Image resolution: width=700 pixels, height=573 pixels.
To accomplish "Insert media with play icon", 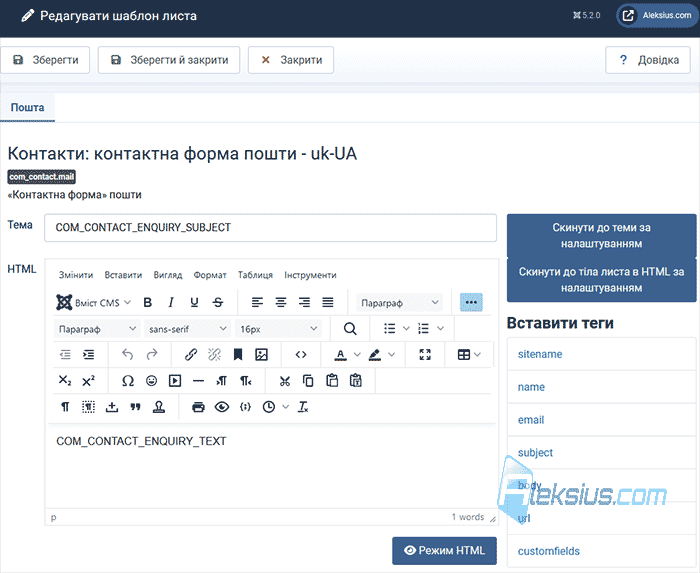I will pyautogui.click(x=175, y=381).
